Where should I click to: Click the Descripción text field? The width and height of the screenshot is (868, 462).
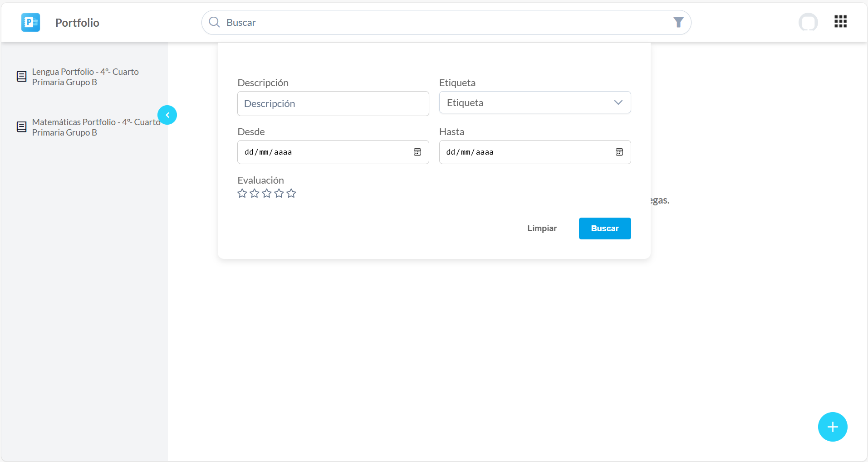(x=333, y=104)
